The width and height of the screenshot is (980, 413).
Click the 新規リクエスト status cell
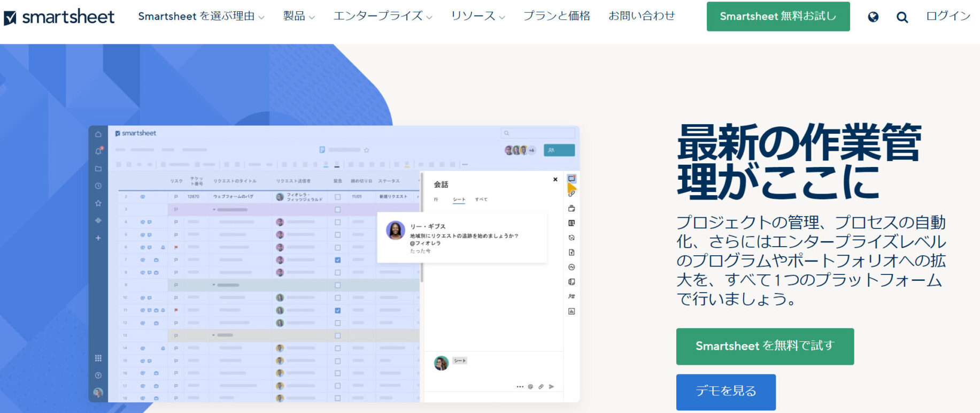tap(393, 197)
